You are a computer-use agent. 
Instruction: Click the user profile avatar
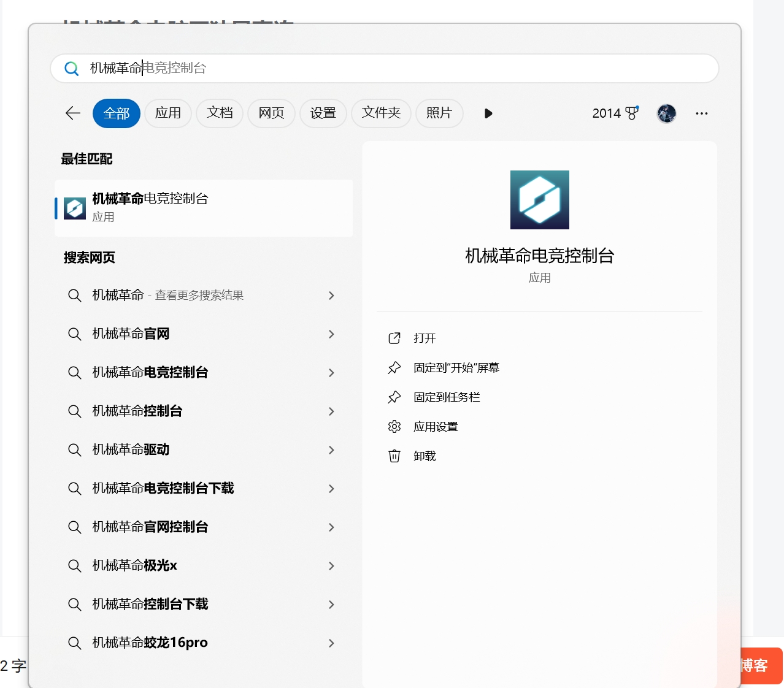[x=666, y=113]
